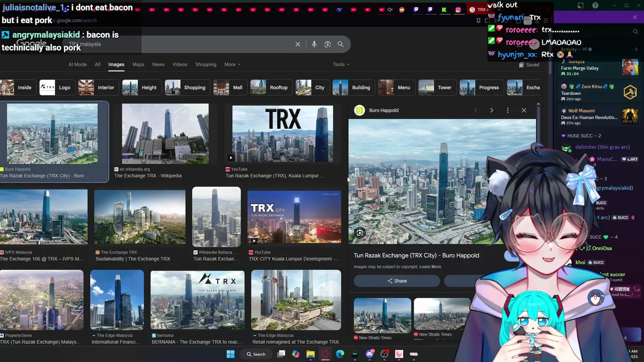Filter images by Logo chip
The width and height of the screenshot is (644, 362).
point(56,87)
